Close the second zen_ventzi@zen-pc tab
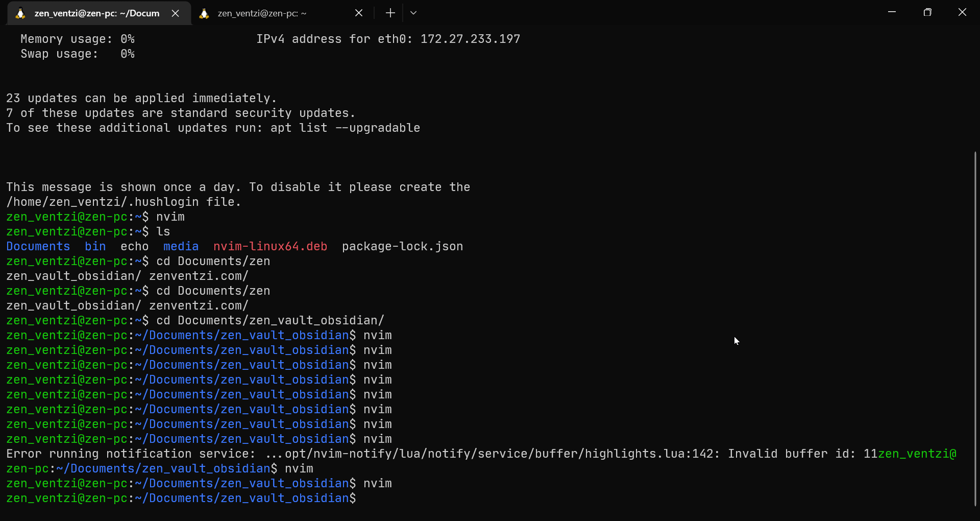980x521 pixels. [359, 13]
